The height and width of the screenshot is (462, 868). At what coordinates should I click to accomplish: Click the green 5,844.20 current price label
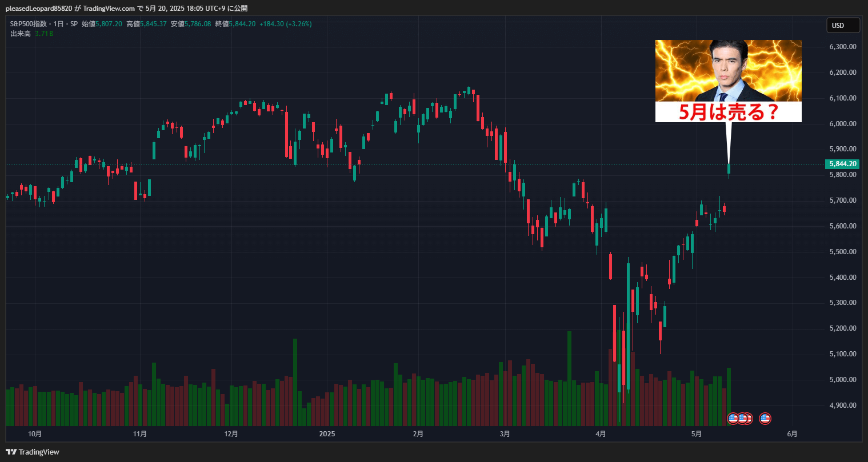point(843,164)
